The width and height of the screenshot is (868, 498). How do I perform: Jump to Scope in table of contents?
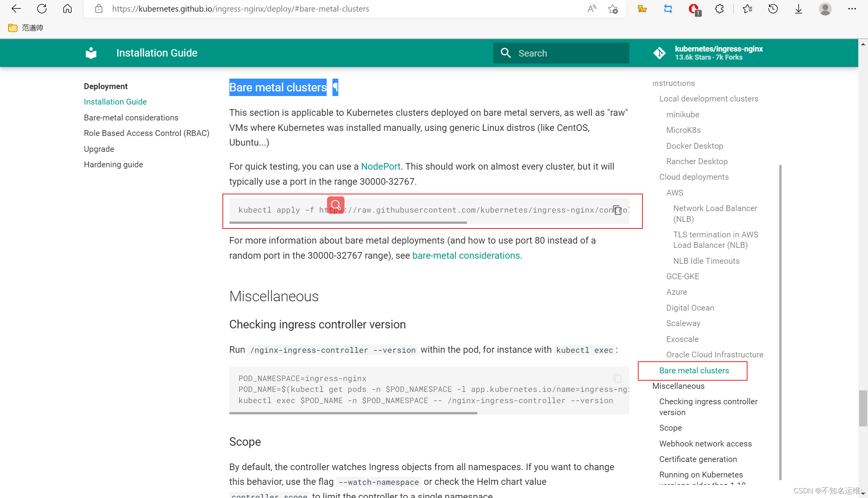tap(670, 428)
